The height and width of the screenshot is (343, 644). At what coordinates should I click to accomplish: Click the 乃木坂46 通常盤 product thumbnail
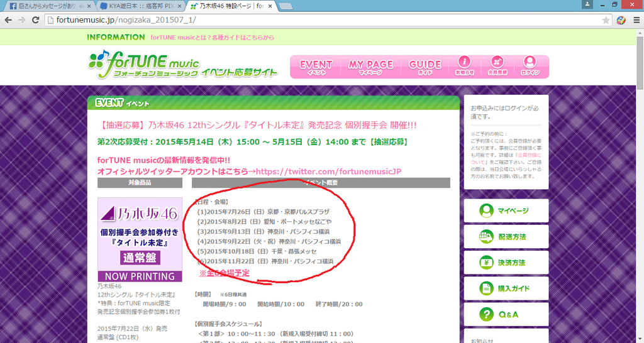coord(140,239)
